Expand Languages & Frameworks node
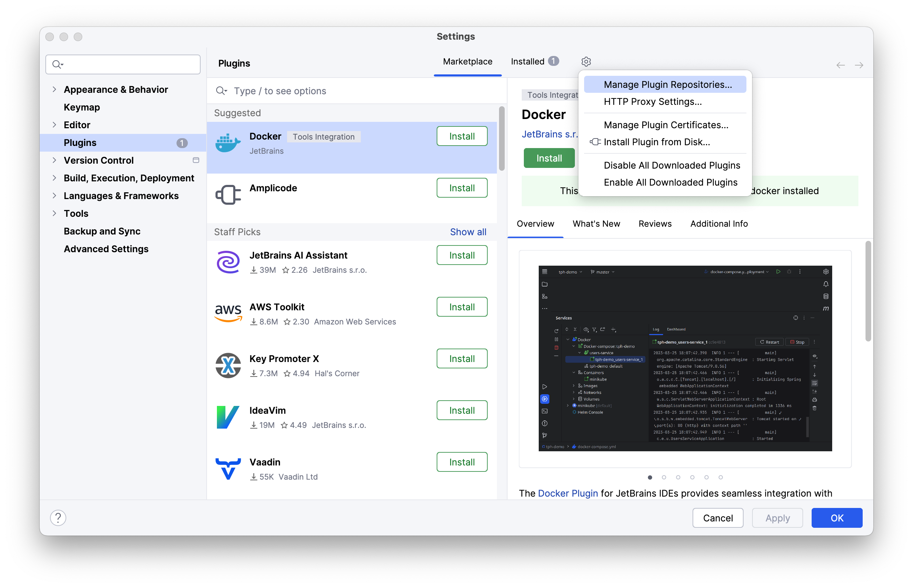This screenshot has height=588, width=913. point(54,196)
